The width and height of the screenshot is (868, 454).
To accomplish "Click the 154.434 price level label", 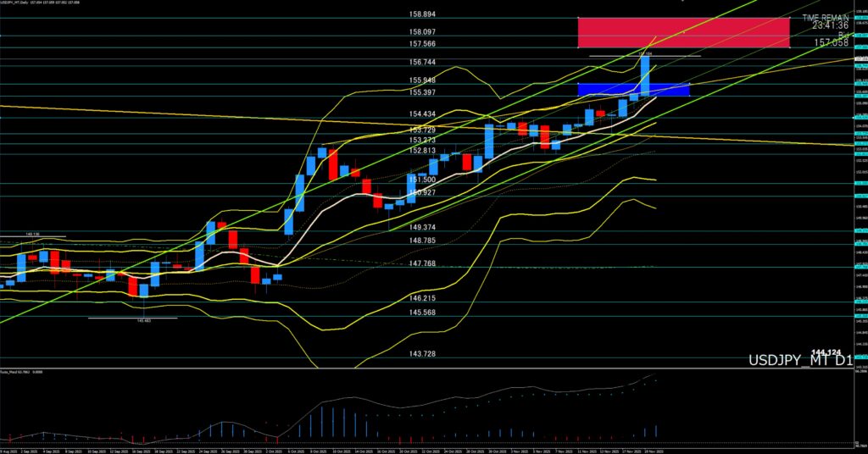I will click(422, 113).
